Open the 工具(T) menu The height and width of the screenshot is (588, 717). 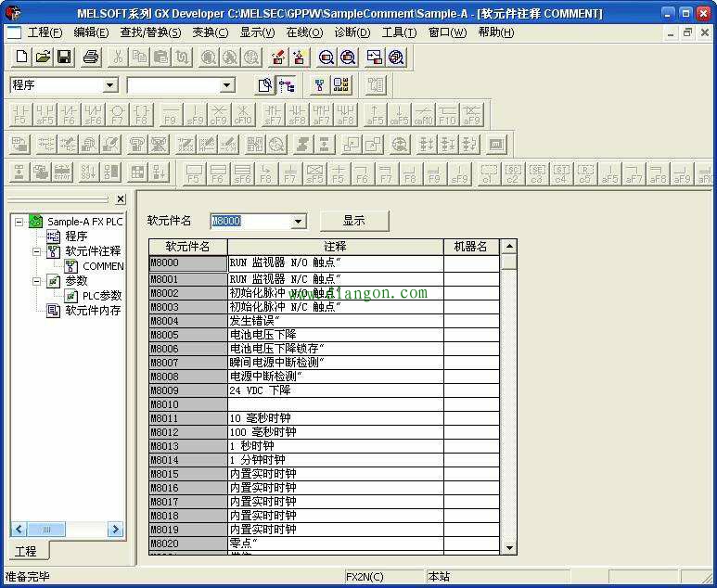[400, 32]
